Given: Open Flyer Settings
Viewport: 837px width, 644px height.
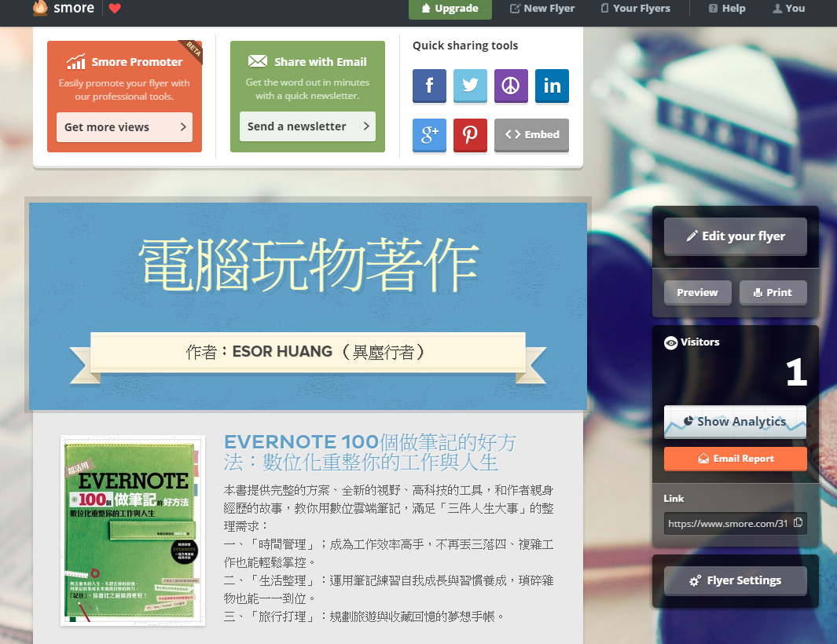Looking at the screenshot, I should pyautogui.click(x=735, y=580).
